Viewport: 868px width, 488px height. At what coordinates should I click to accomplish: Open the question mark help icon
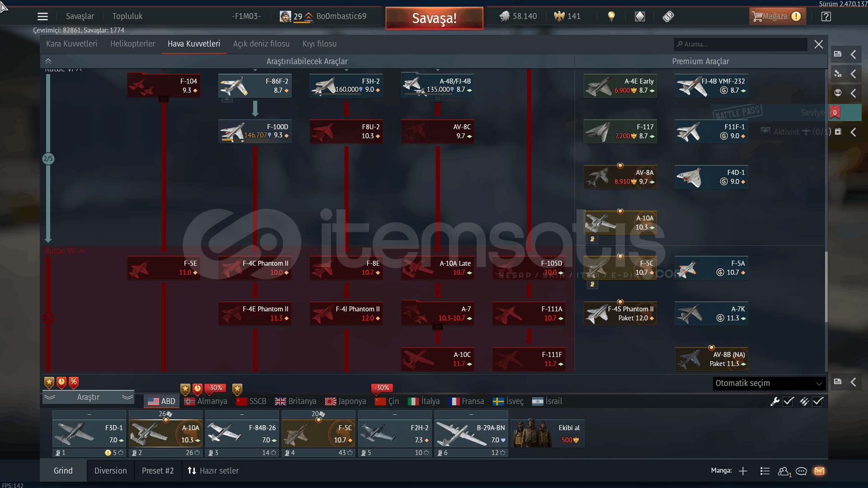pyautogui.click(x=826, y=17)
